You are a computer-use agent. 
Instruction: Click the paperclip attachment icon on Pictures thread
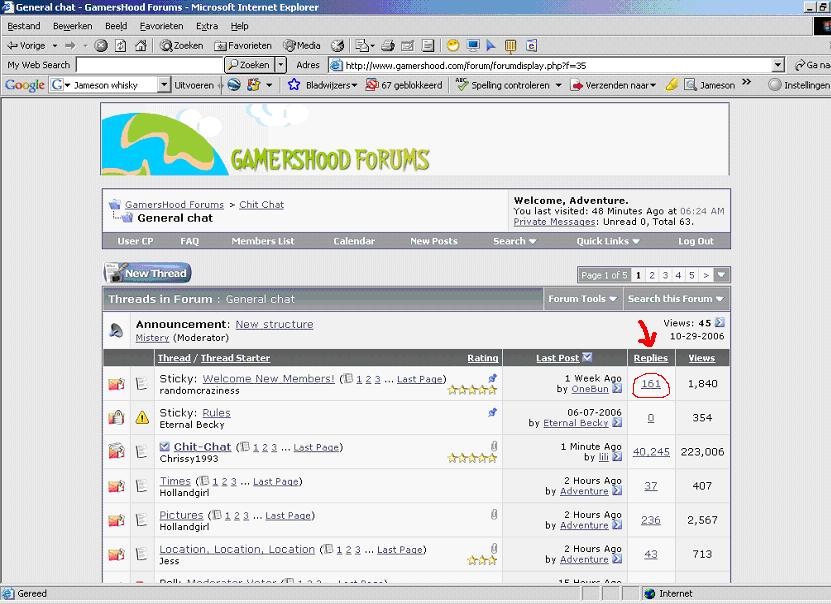point(493,514)
